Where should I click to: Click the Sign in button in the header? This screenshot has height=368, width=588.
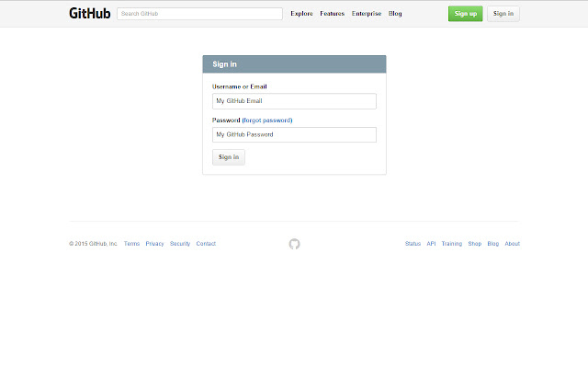pos(503,14)
